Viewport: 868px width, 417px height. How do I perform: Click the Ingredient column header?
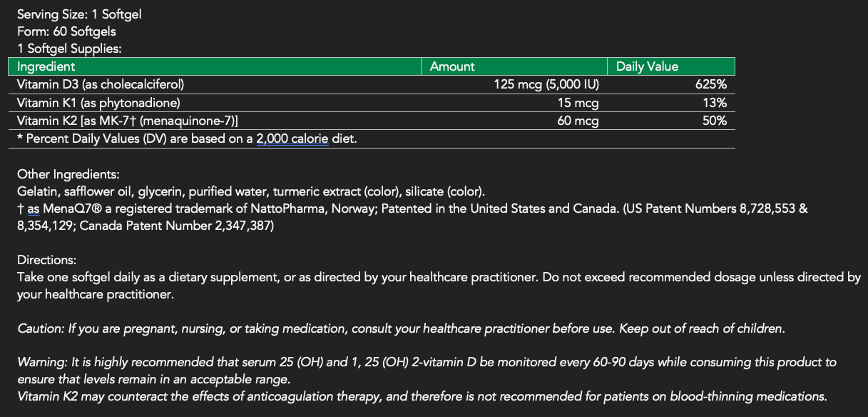(x=46, y=66)
